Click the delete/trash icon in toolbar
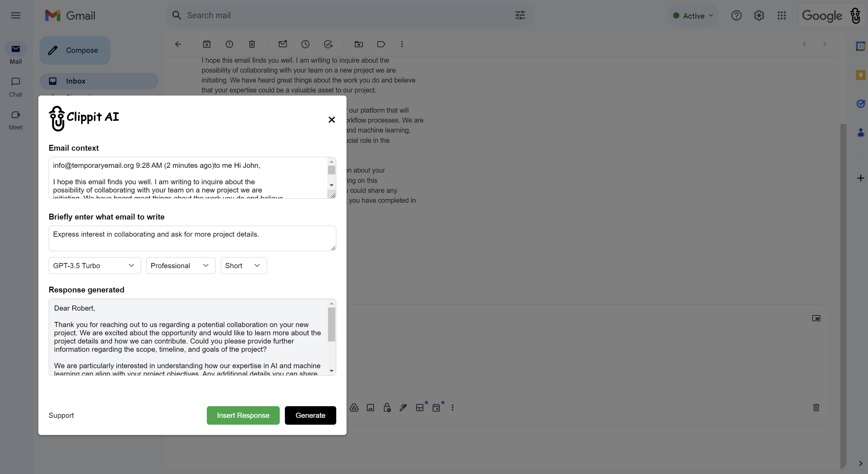Image resolution: width=868 pixels, height=474 pixels. 252,44
